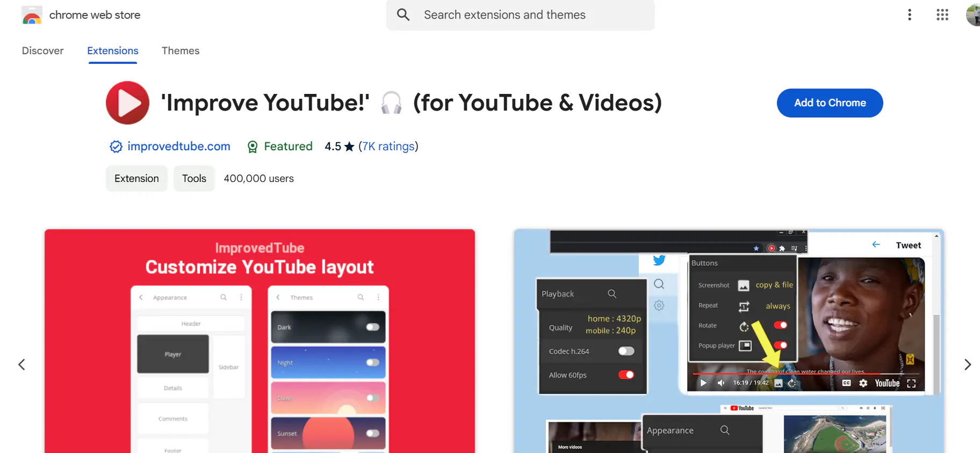The height and width of the screenshot is (453, 980).
Task: Open the 7K ratings link
Action: [x=388, y=146]
